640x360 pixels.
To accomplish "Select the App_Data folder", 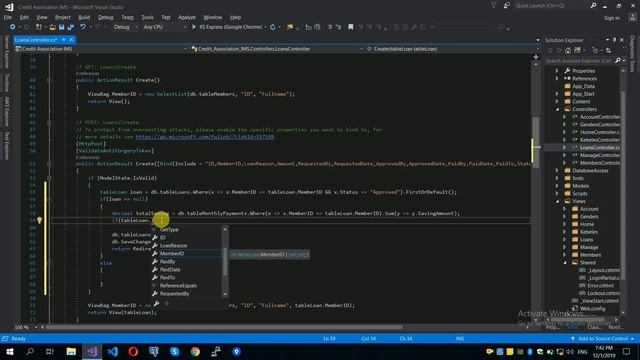I will click(583, 86).
